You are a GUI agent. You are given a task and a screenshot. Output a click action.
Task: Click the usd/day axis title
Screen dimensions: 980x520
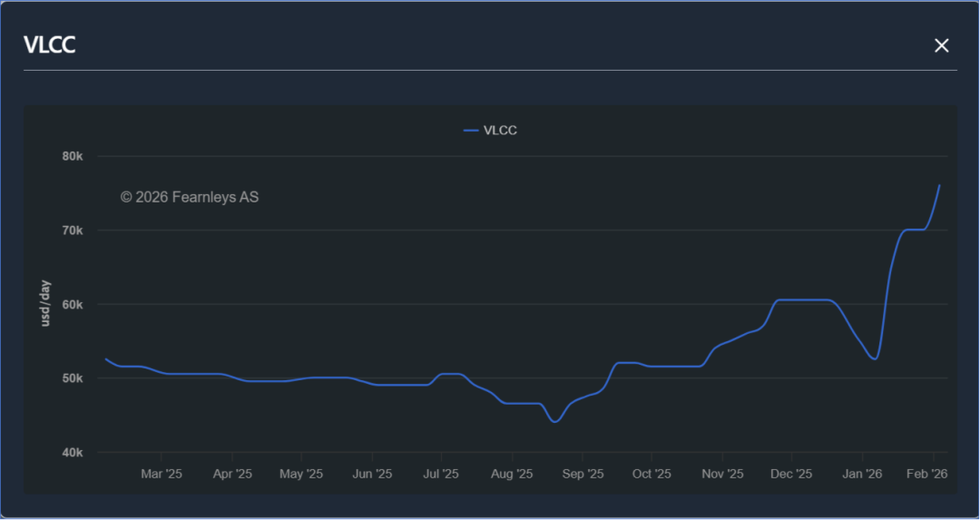tap(45, 304)
